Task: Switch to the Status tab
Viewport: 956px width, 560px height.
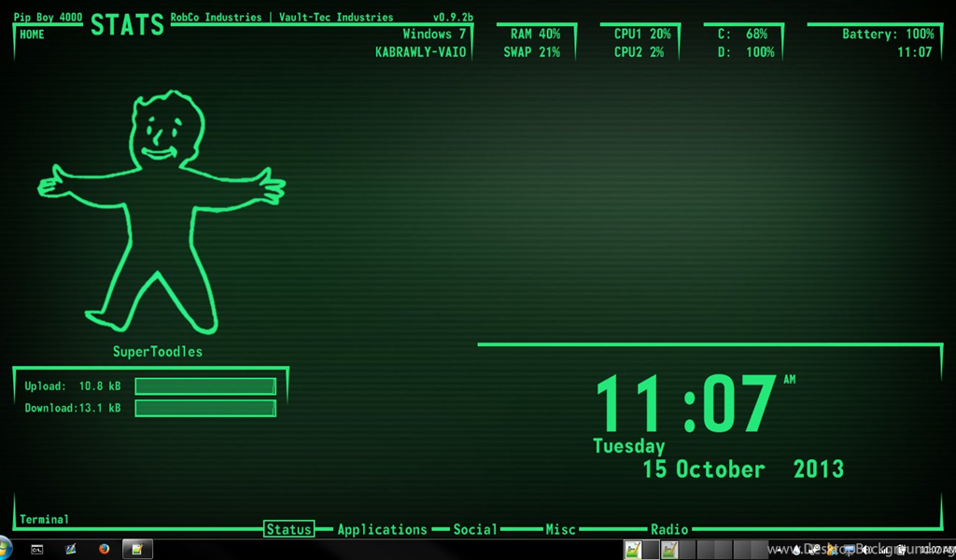Action: click(289, 529)
